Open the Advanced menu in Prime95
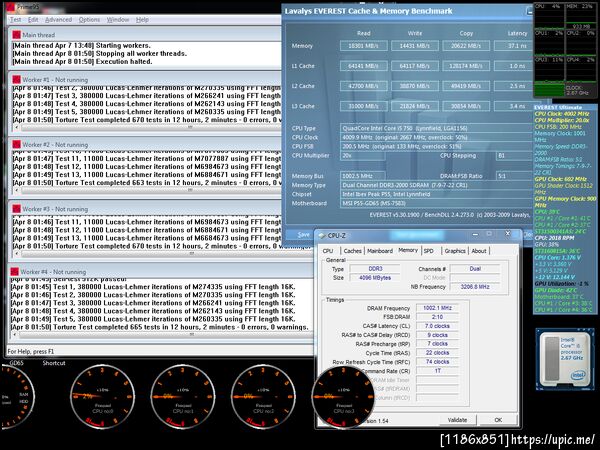The height and width of the screenshot is (450, 600). (58, 20)
